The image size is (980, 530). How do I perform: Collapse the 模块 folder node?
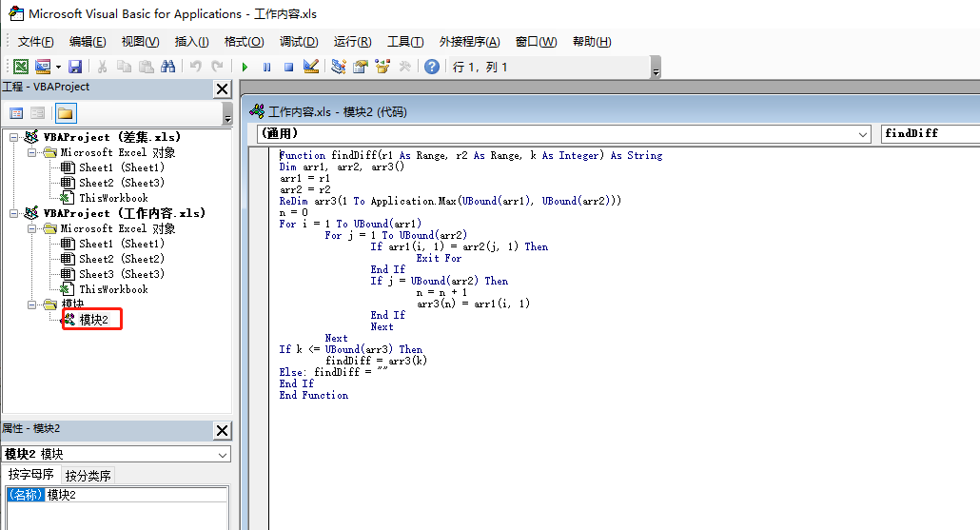(31, 305)
